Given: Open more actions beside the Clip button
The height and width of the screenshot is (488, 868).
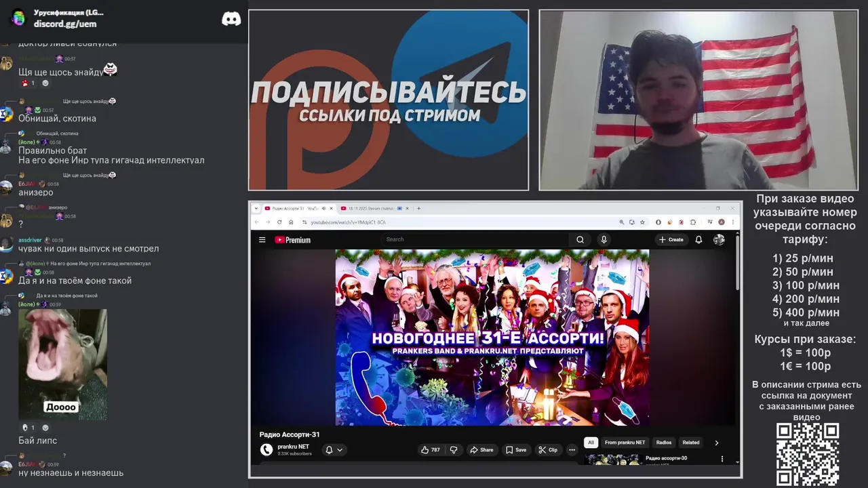Looking at the screenshot, I should pyautogui.click(x=572, y=449).
